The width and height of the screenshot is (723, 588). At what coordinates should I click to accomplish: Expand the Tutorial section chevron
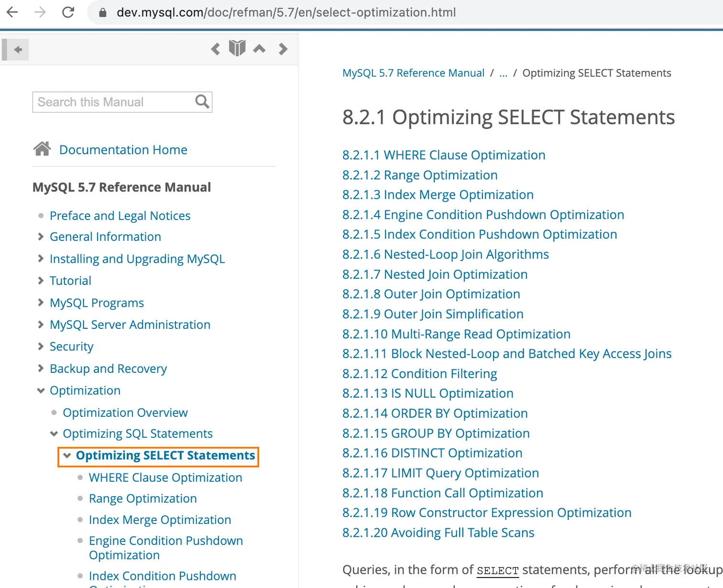click(41, 281)
